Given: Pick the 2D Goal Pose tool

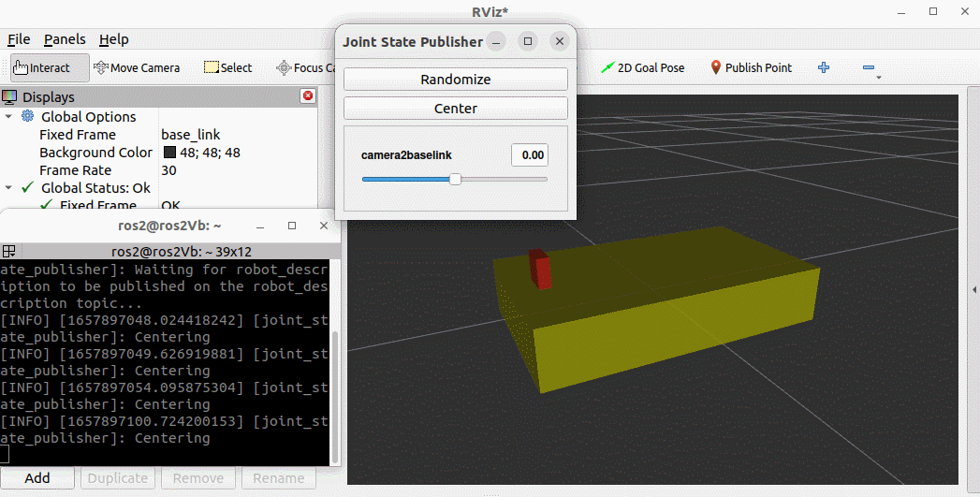Looking at the screenshot, I should tap(642, 67).
